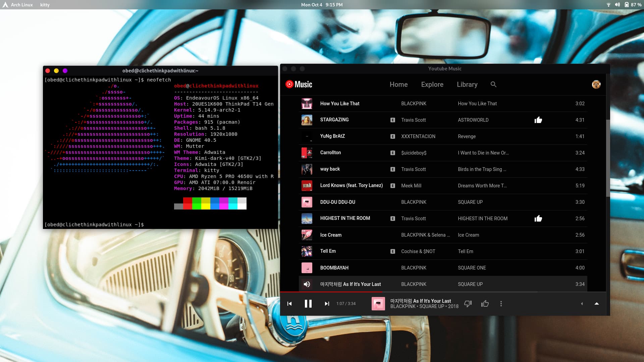Switch to the Explore tab
644x362 pixels.
tap(432, 84)
